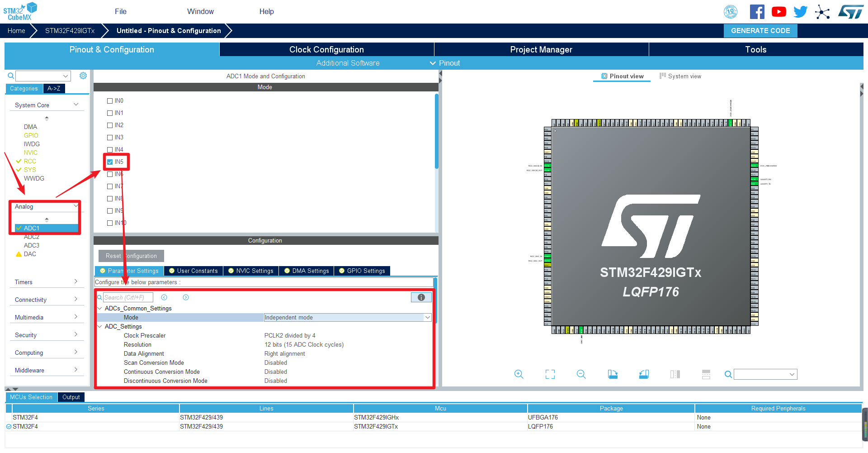Open the Output tab at the bottom
This screenshot has height=453, width=868.
coord(71,397)
